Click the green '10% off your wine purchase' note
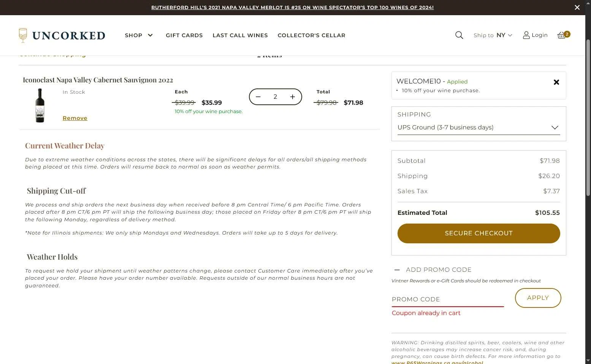Image resolution: width=591 pixels, height=364 pixels. click(x=209, y=112)
